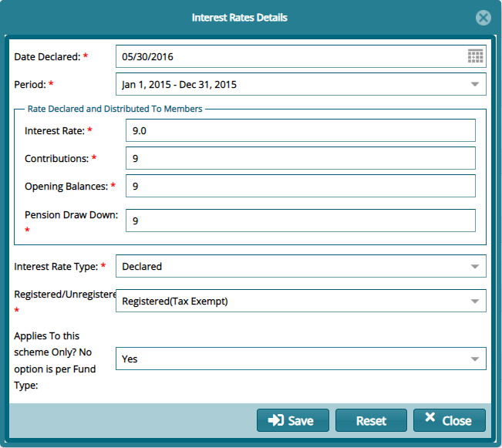Viewport: 502px width, 448px height.
Task: Focus the Date Declared text field
Action: [289, 56]
